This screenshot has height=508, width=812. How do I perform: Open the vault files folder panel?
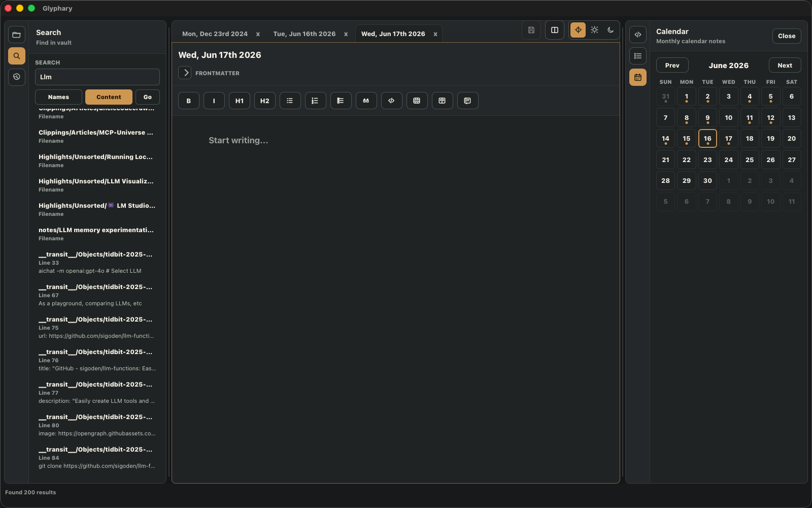pyautogui.click(x=17, y=35)
